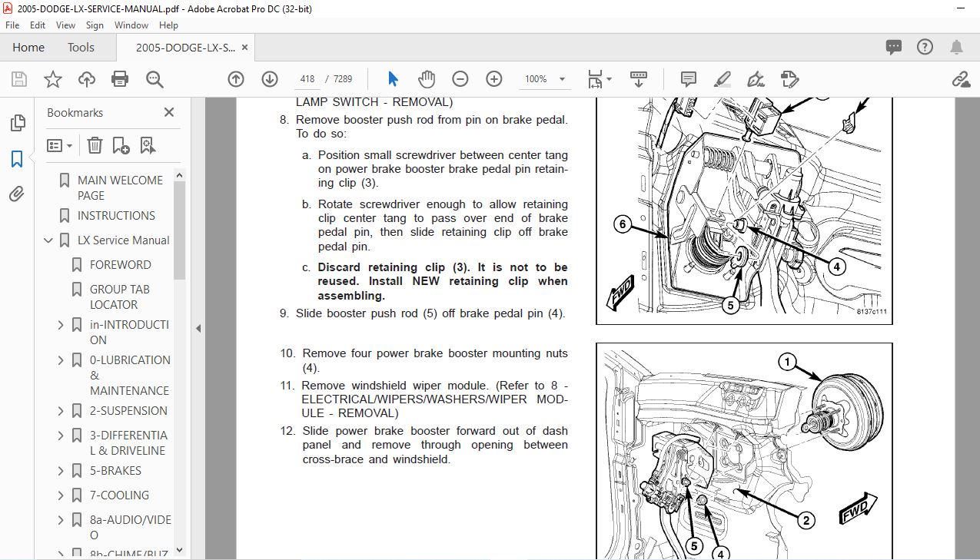Screen dimensions: 980x560
Task: Zoom out with the minus icon
Action: click(x=460, y=79)
